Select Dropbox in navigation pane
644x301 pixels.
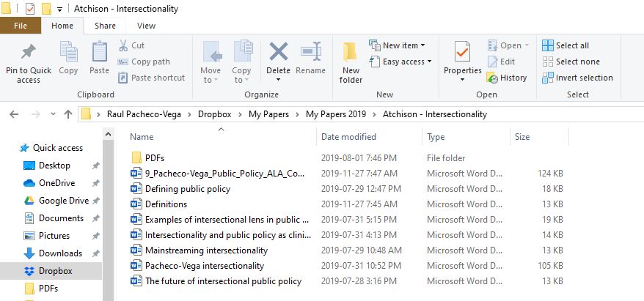pos(51,271)
